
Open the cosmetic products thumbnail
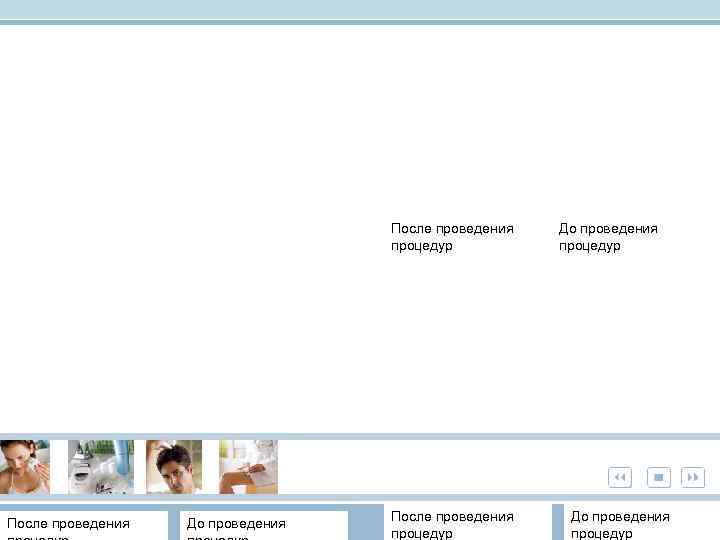coord(101,467)
